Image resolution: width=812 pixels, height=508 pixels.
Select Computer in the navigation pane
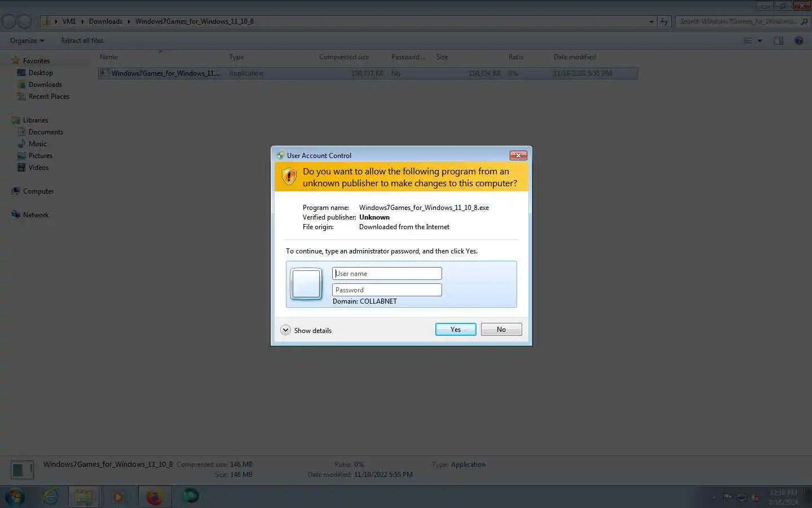tap(38, 191)
